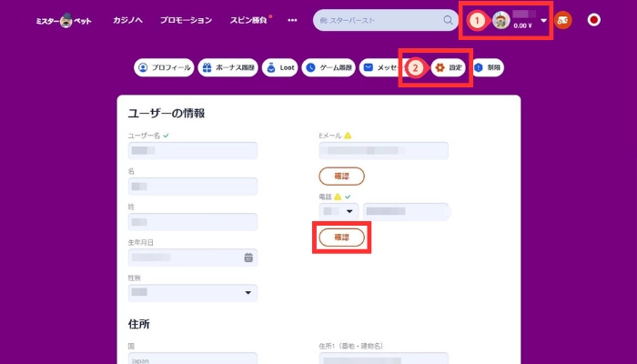This screenshot has width=637, height=364.
Task: Open the Loot tab
Action: [280, 67]
